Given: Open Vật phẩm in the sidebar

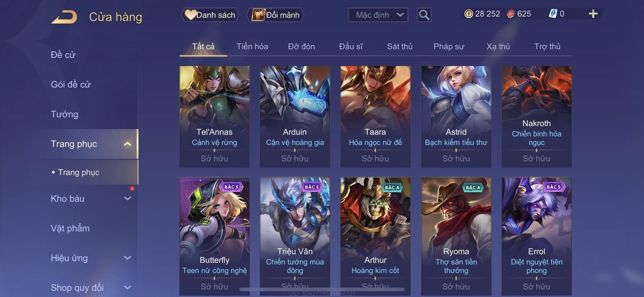Looking at the screenshot, I should [x=70, y=228].
